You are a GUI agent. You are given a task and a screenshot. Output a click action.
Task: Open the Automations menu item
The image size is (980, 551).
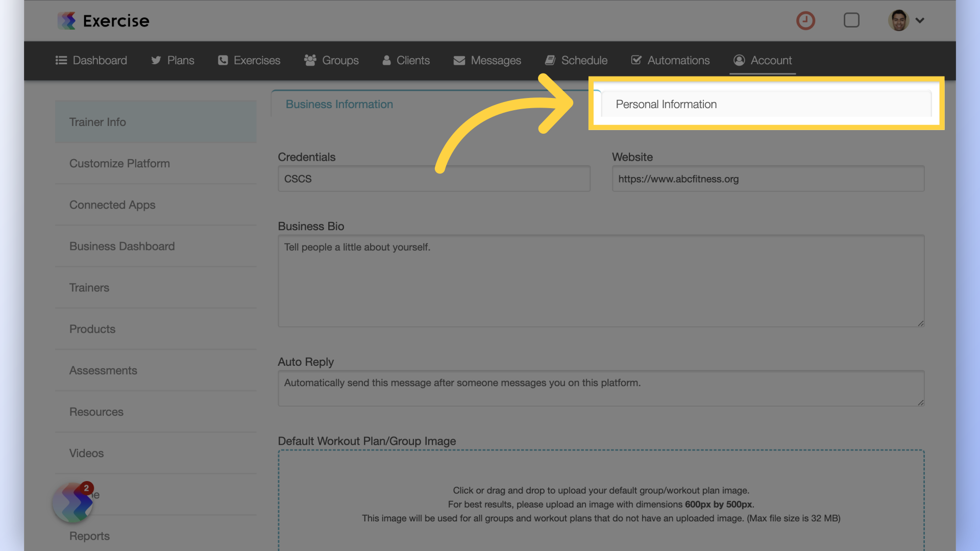coord(670,60)
